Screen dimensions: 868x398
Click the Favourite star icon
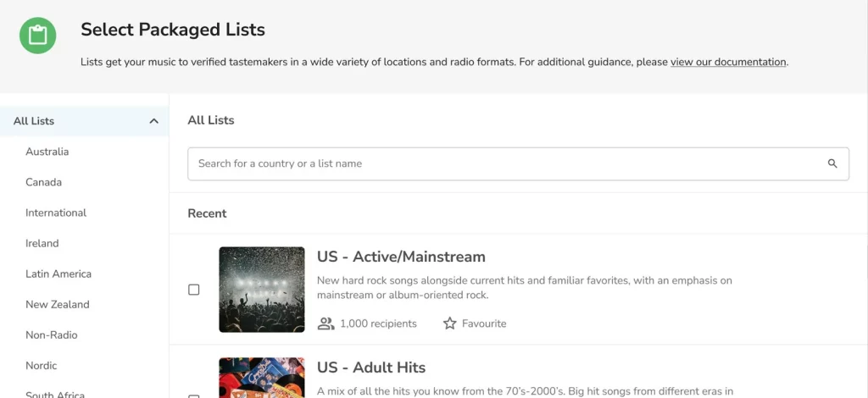449,323
